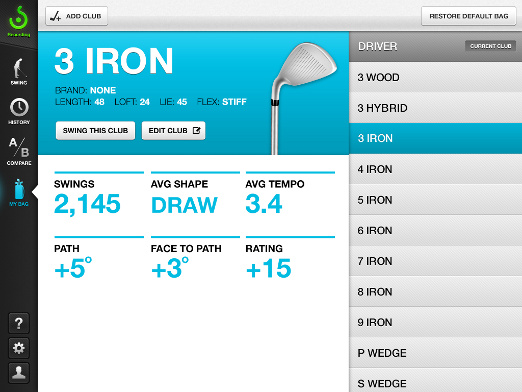Click the Brand: NONE text
This screenshot has width=522, height=392.
point(85,90)
